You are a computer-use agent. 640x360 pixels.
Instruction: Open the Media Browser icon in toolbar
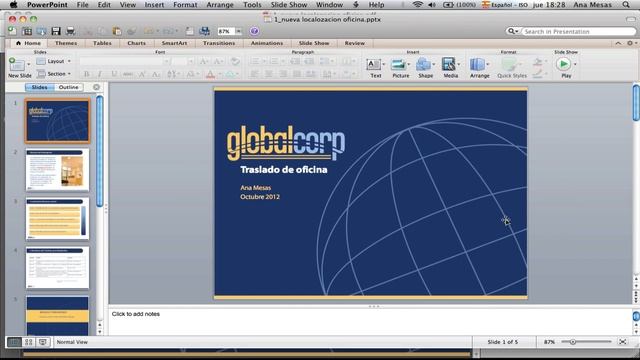204,31
